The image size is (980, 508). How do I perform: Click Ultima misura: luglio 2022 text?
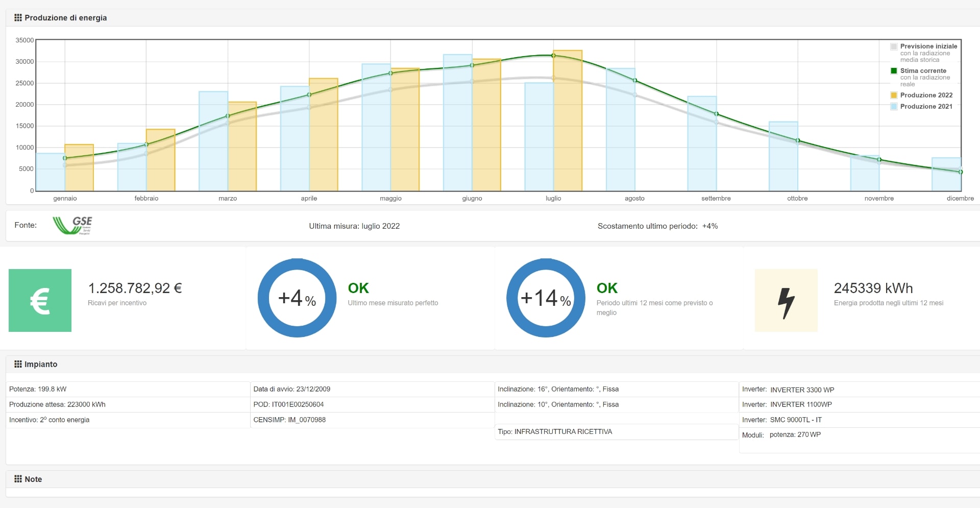tap(354, 226)
